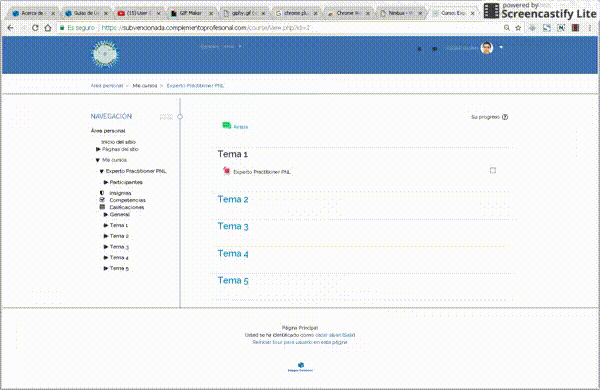Open the Nimbus 'N' extension icon

coord(561,28)
